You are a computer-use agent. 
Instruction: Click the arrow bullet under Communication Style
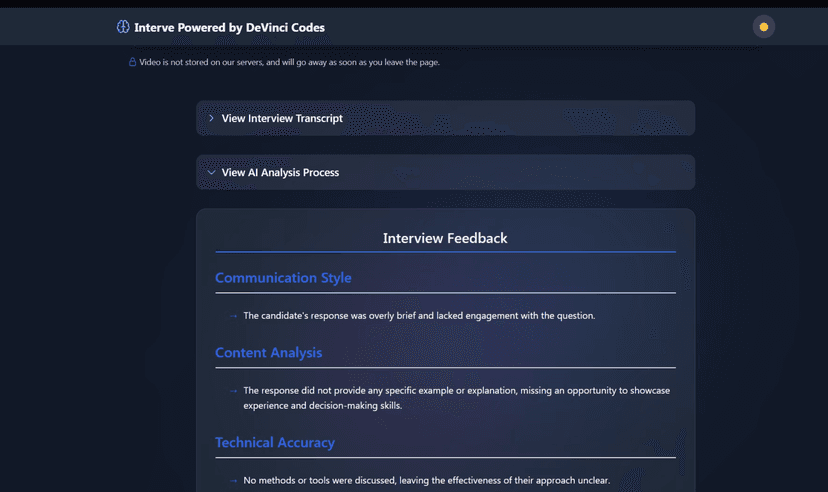pos(233,316)
